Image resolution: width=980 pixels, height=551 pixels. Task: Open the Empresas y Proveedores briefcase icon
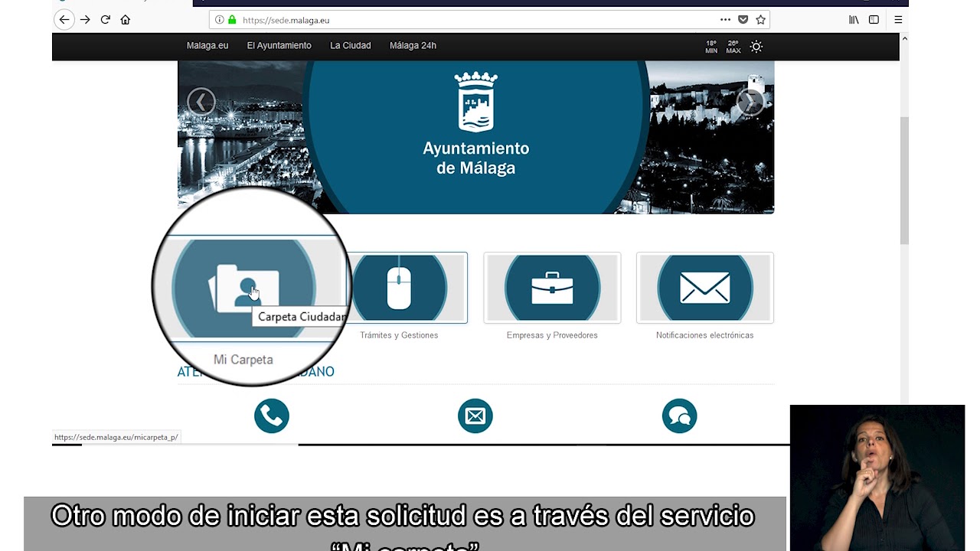pyautogui.click(x=552, y=288)
